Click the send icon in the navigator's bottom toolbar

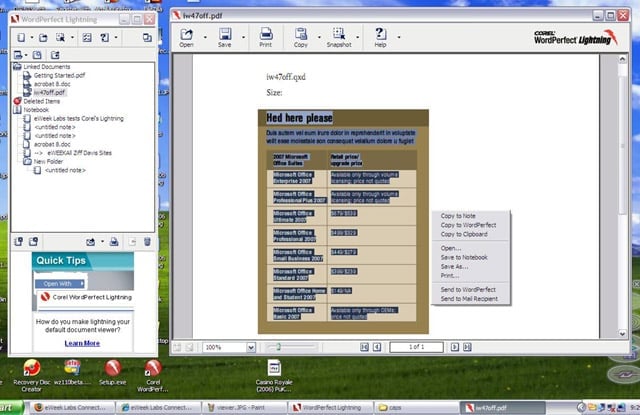point(91,242)
